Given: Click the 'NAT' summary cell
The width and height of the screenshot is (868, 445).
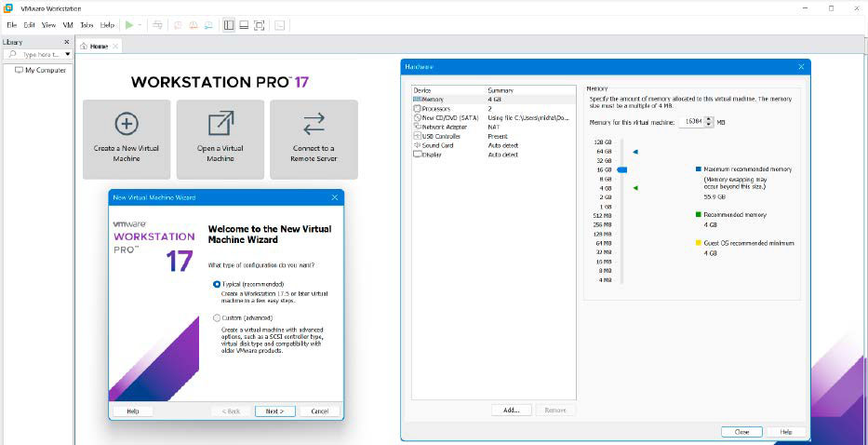Looking at the screenshot, I should (493, 127).
